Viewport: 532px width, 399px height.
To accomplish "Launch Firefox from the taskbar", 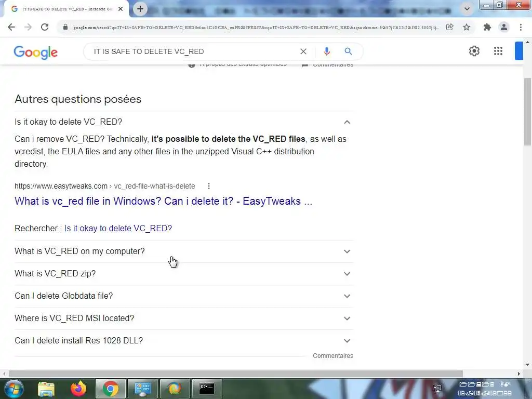I will pyautogui.click(x=78, y=389).
